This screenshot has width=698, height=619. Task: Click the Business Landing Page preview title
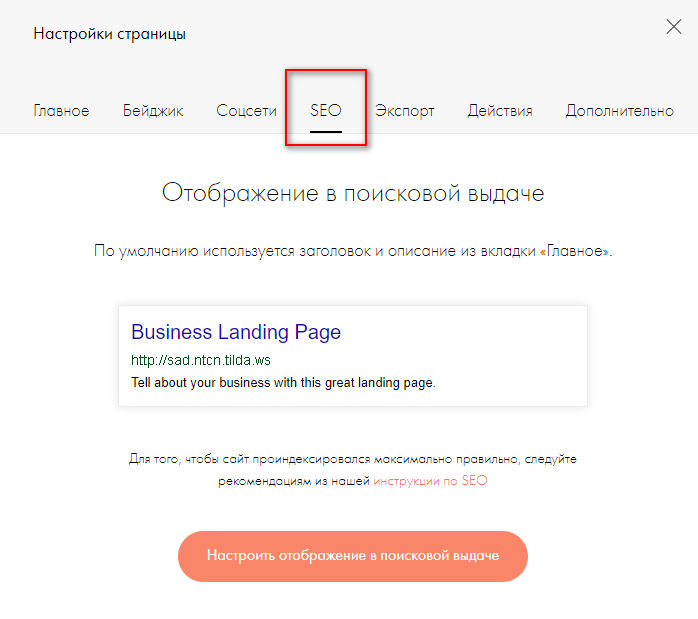pyautogui.click(x=236, y=332)
